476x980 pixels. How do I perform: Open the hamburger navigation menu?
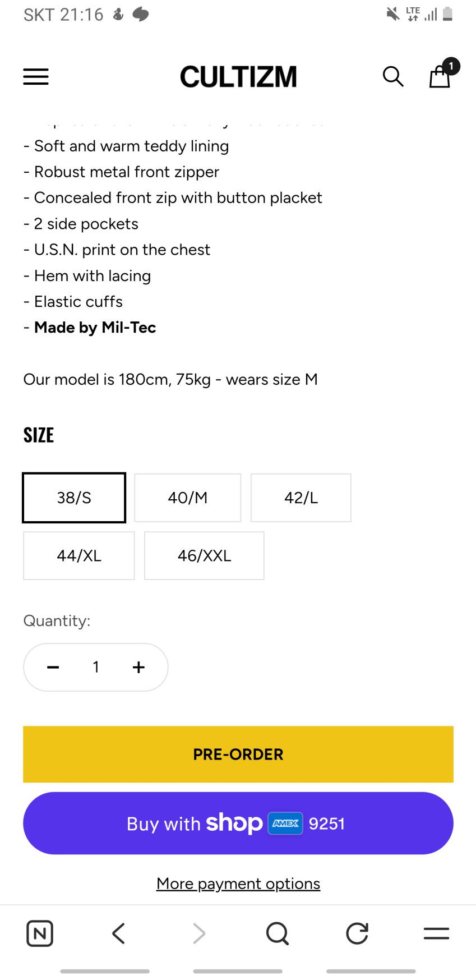(x=36, y=76)
